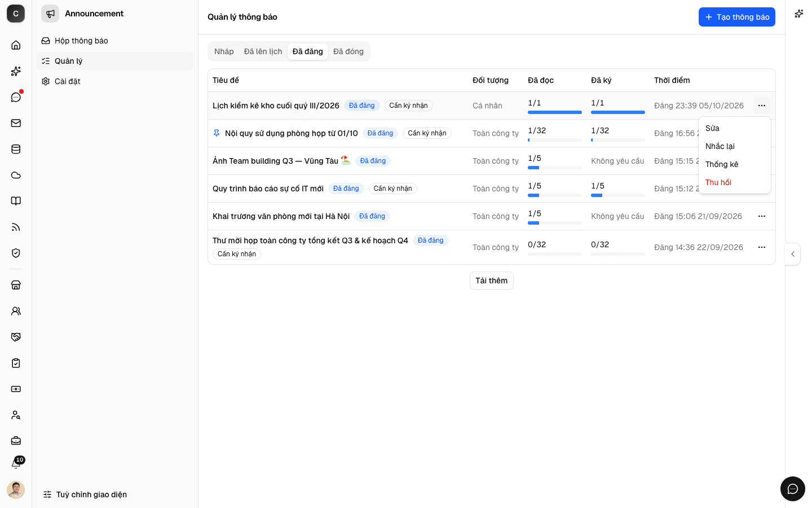
Task: Open the sparkle AI icon in left sidebar
Action: coord(16,71)
